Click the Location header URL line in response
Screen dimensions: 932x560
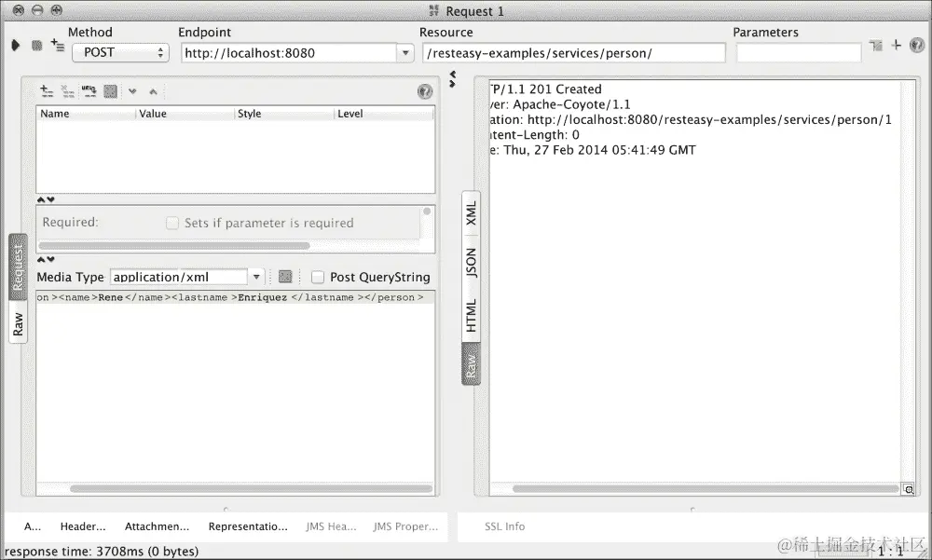pyautogui.click(x=691, y=119)
